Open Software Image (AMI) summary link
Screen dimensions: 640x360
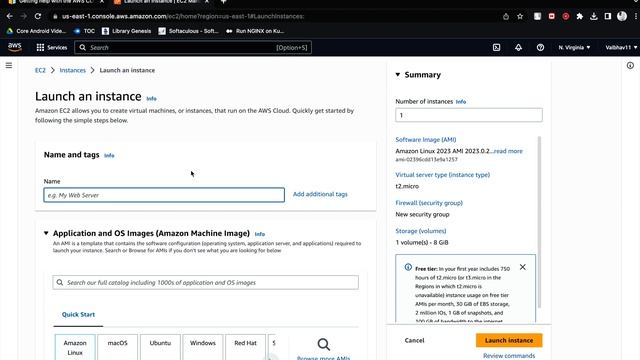click(x=426, y=140)
